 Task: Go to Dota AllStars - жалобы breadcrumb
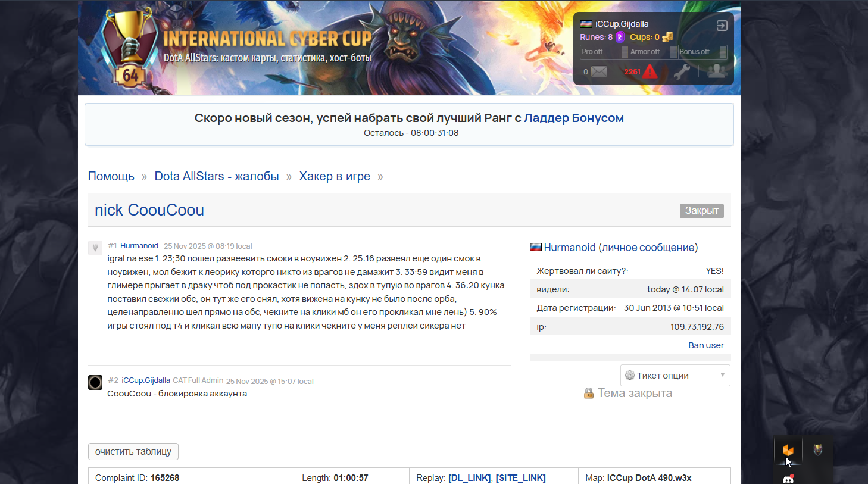tap(217, 176)
